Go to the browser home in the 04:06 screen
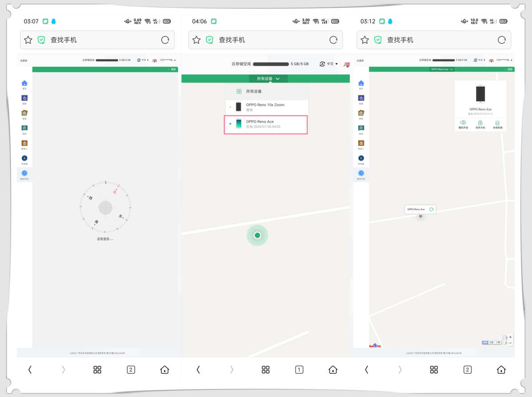 pos(333,369)
